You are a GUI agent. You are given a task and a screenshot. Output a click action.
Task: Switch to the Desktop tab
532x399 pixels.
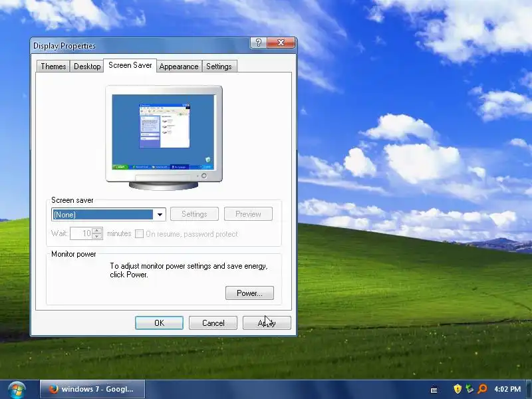point(87,66)
